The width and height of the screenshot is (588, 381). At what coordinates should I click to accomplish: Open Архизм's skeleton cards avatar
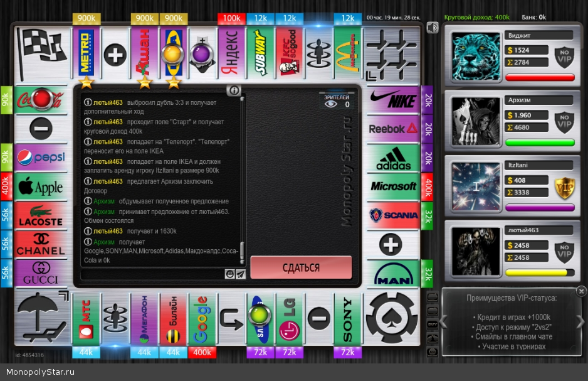pos(476,121)
